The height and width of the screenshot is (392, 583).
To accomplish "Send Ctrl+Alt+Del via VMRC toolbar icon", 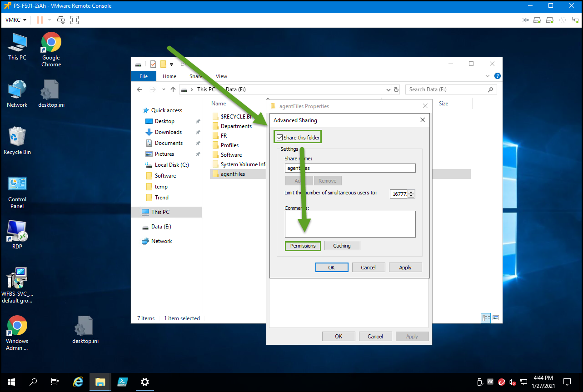I will [61, 20].
